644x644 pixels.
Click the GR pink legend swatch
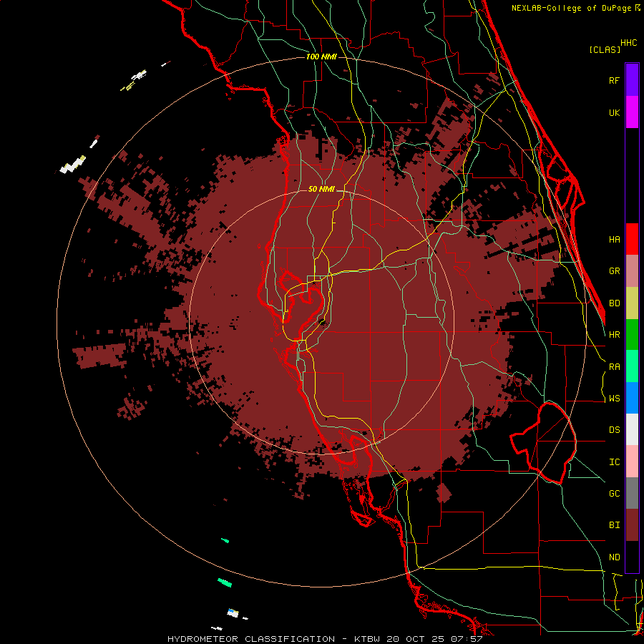[x=632, y=271]
